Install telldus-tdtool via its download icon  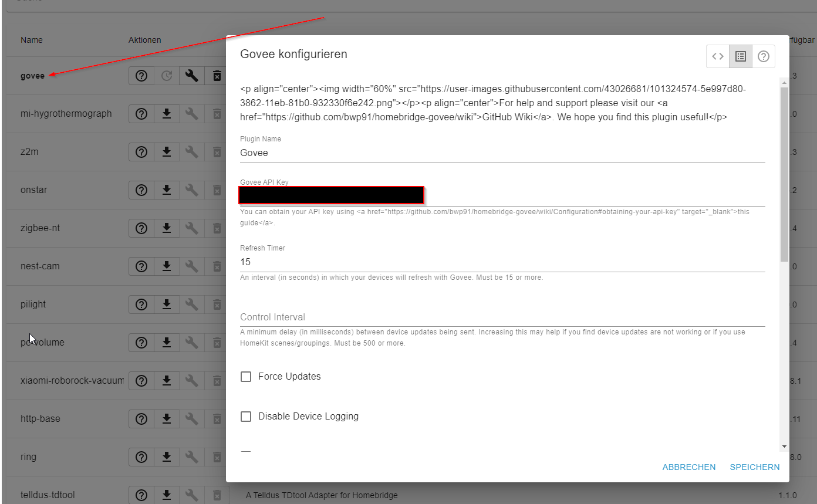[x=167, y=495]
